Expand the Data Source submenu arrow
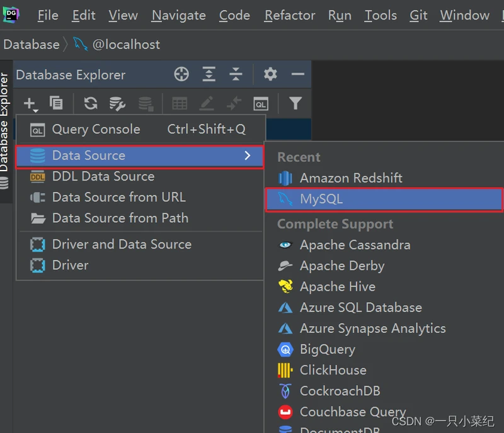 click(248, 155)
